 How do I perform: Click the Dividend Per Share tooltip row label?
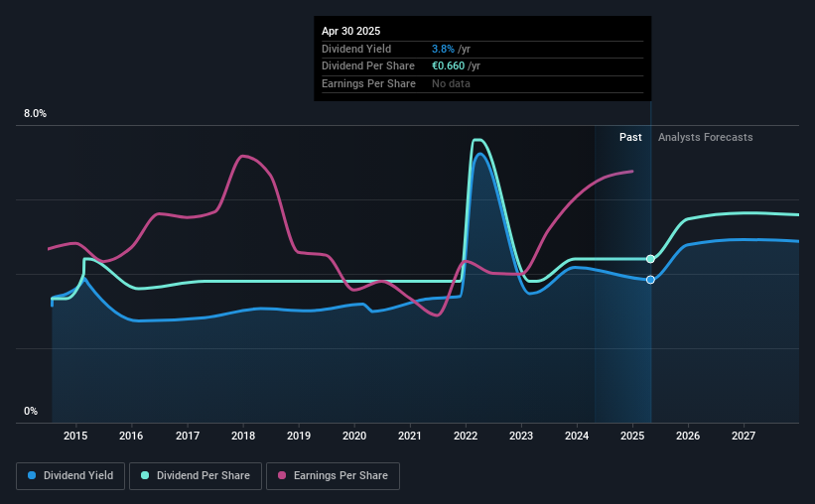[368, 66]
